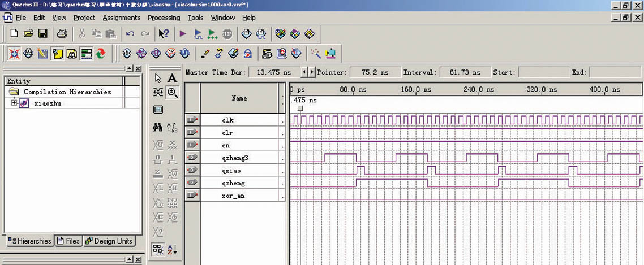The image size is (644, 265).
Task: Open the Tools menu
Action: click(x=195, y=18)
